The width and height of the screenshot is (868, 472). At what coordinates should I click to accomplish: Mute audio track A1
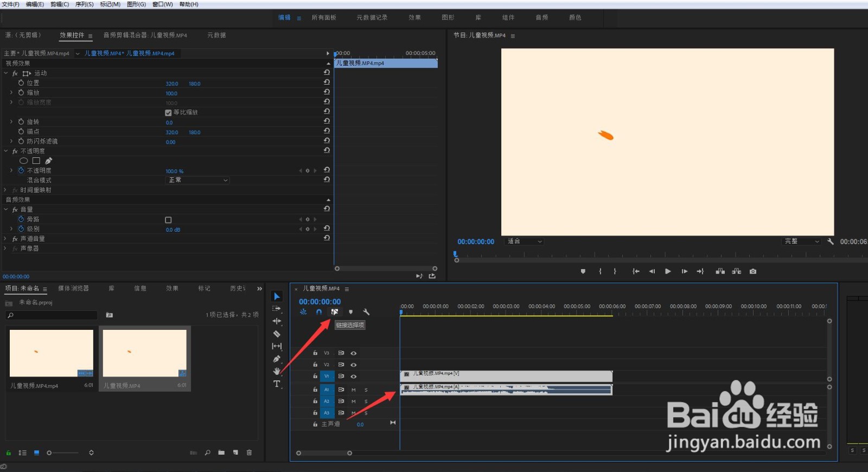pyautogui.click(x=354, y=390)
